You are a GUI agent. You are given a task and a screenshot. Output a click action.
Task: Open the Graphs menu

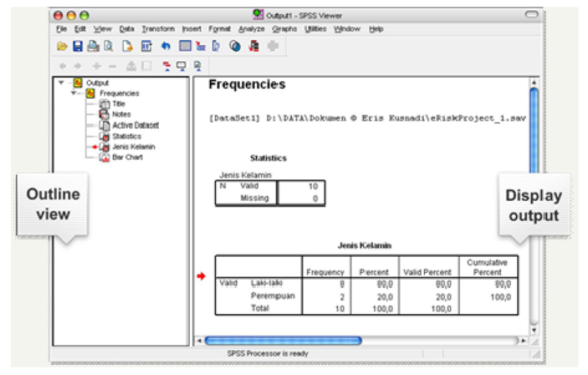click(x=284, y=29)
